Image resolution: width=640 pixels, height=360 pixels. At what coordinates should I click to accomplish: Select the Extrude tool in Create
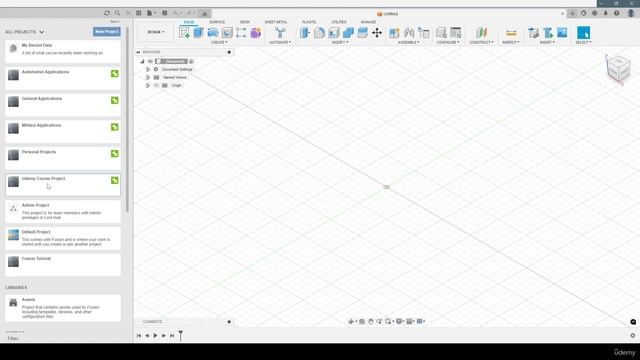[198, 33]
